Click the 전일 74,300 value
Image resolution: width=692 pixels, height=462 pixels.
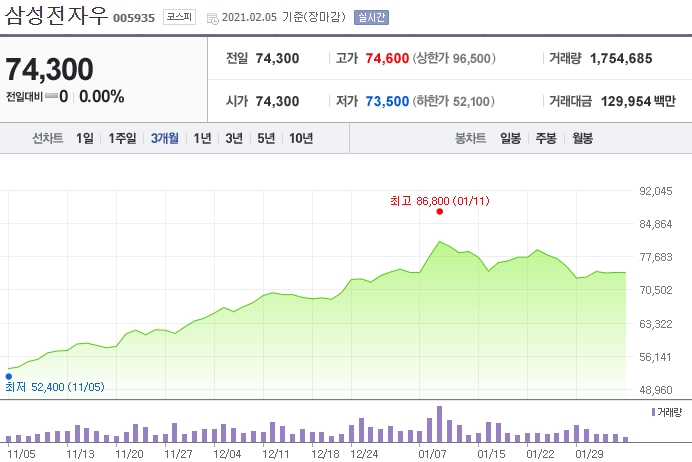click(277, 58)
